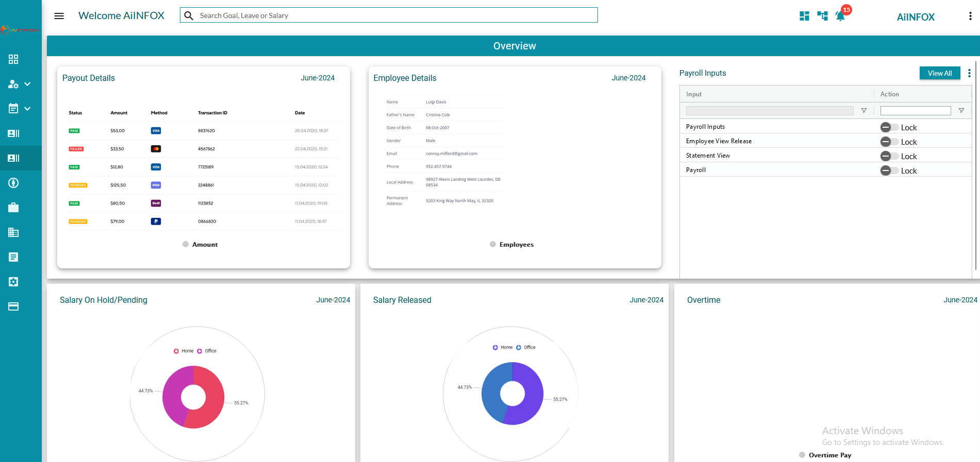The width and height of the screenshot is (980, 462).
Task: Click transaction ID 0866820
Action: click(207, 221)
